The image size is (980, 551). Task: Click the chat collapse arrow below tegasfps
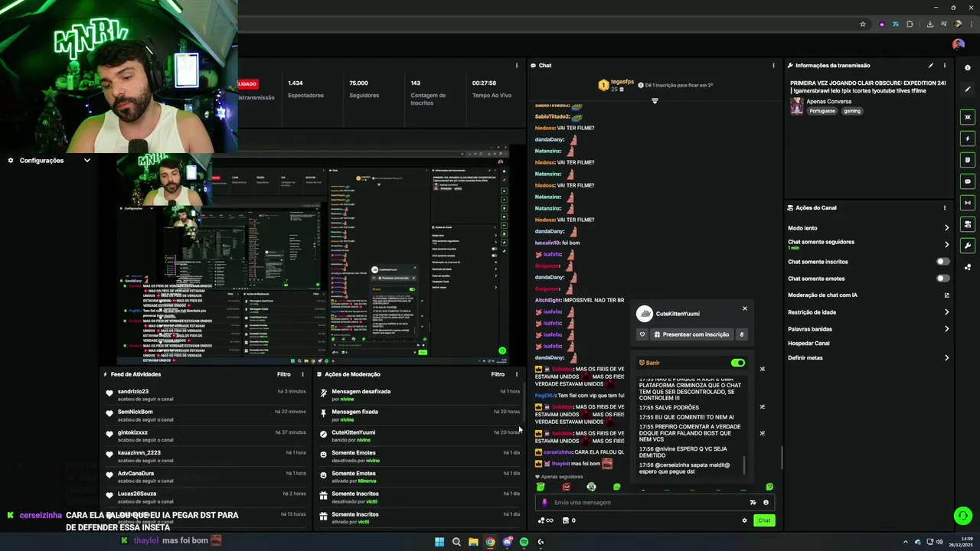(655, 101)
